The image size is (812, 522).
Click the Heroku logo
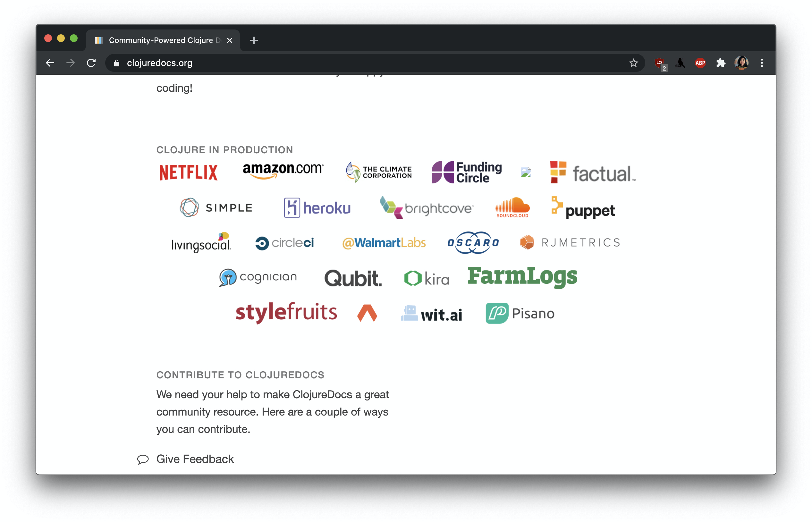[317, 208]
